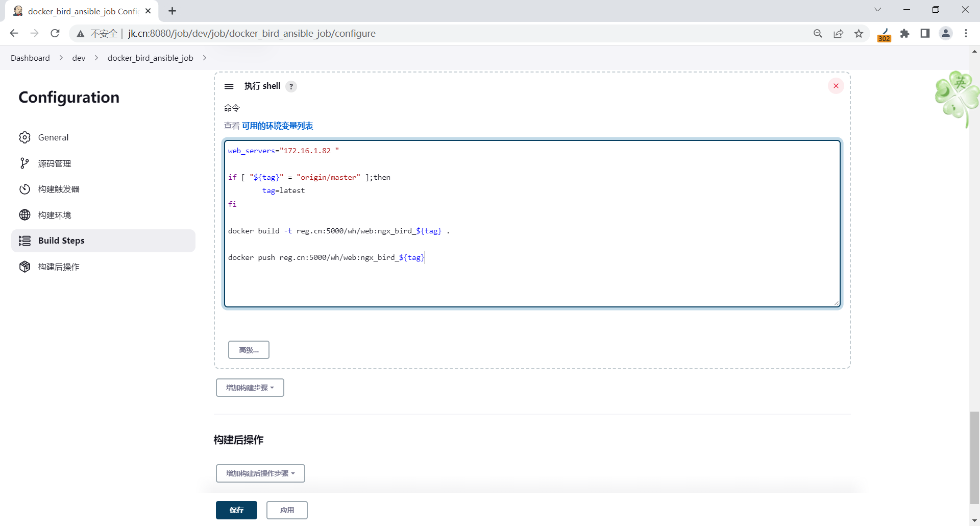The image size is (980, 526).
Task: Click inside the shell command text area
Action: [x=531, y=281]
